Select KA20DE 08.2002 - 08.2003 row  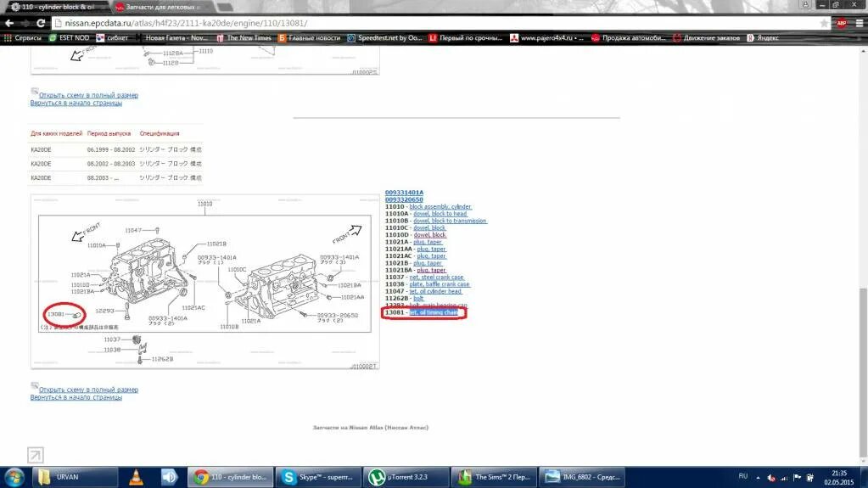pos(116,164)
